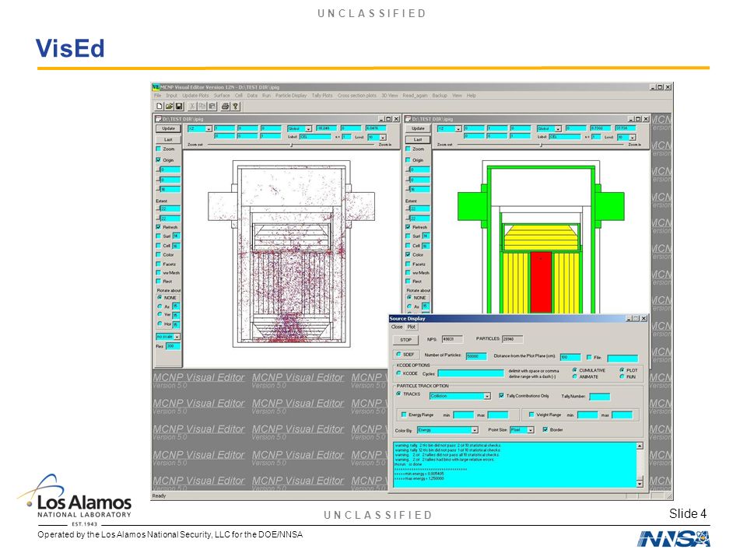This screenshot has height=560, width=747.
Task: Enable the Energy Range checkbox
Action: click(404, 415)
